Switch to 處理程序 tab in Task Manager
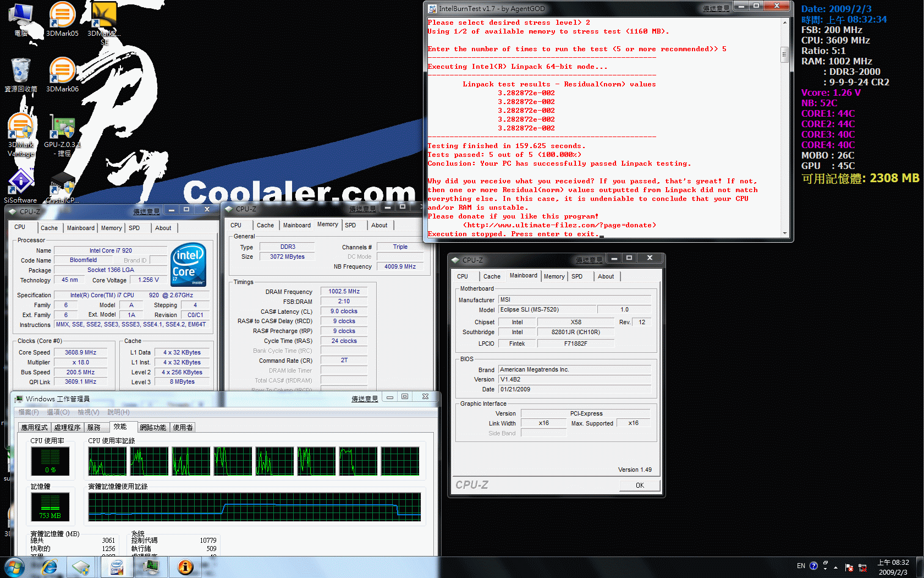Image resolution: width=924 pixels, height=578 pixels. (x=67, y=428)
